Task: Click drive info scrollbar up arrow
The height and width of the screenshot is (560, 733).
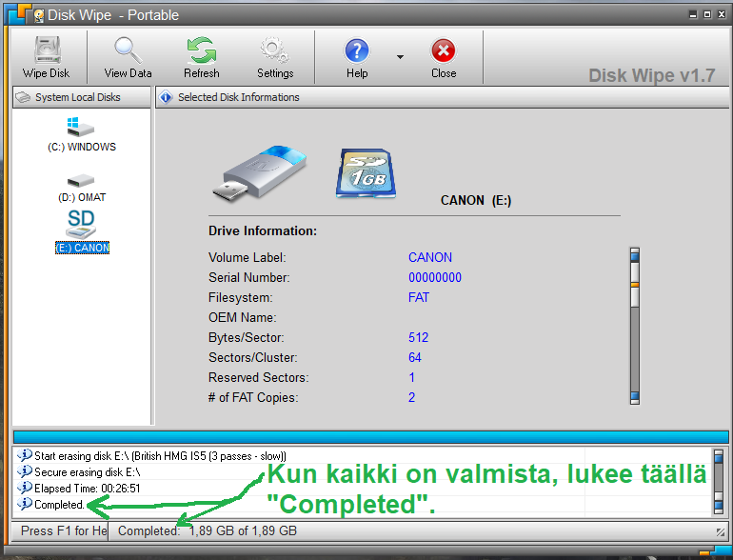Action: pyautogui.click(x=634, y=255)
